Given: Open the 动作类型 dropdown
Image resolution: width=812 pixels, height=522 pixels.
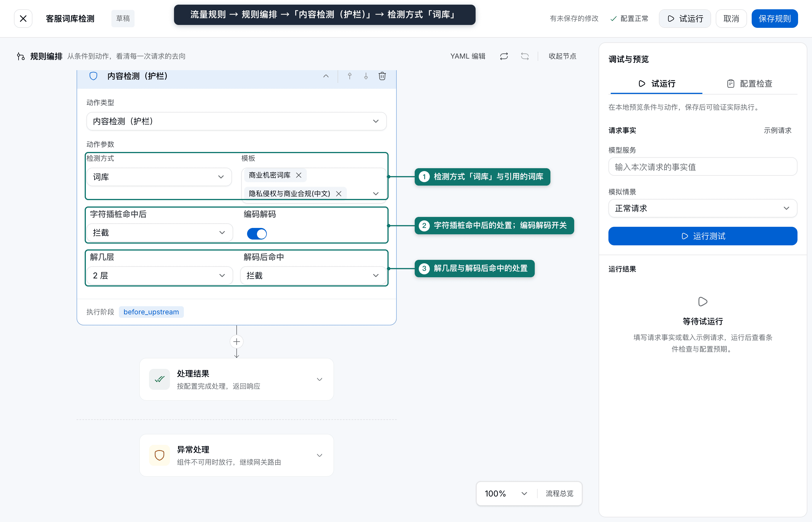Looking at the screenshot, I should (237, 121).
